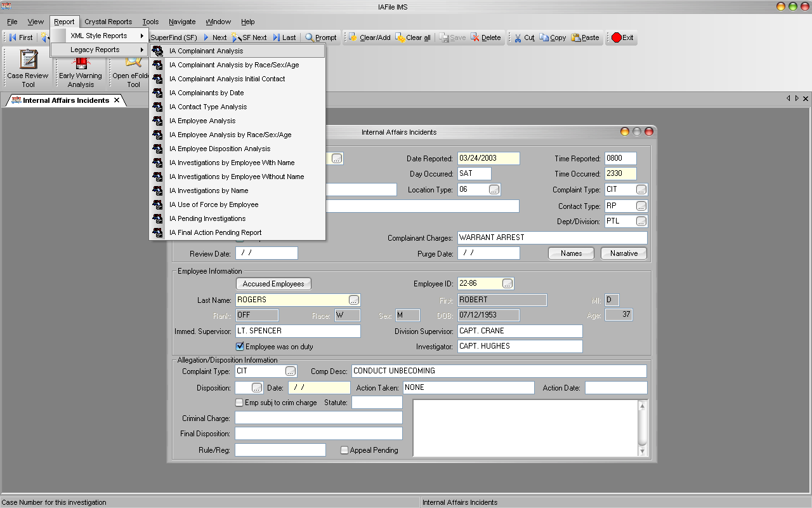The width and height of the screenshot is (812, 508).
Task: Click the Prompt search icon
Action: pos(321,37)
